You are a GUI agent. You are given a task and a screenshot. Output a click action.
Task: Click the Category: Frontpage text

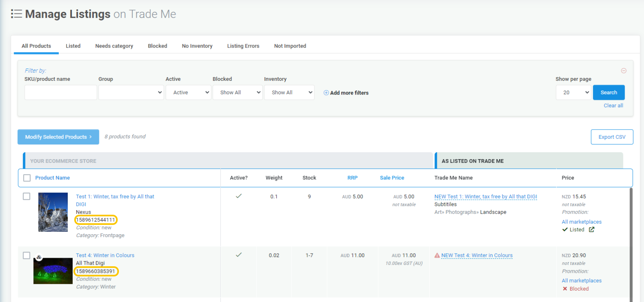pyautogui.click(x=100, y=235)
